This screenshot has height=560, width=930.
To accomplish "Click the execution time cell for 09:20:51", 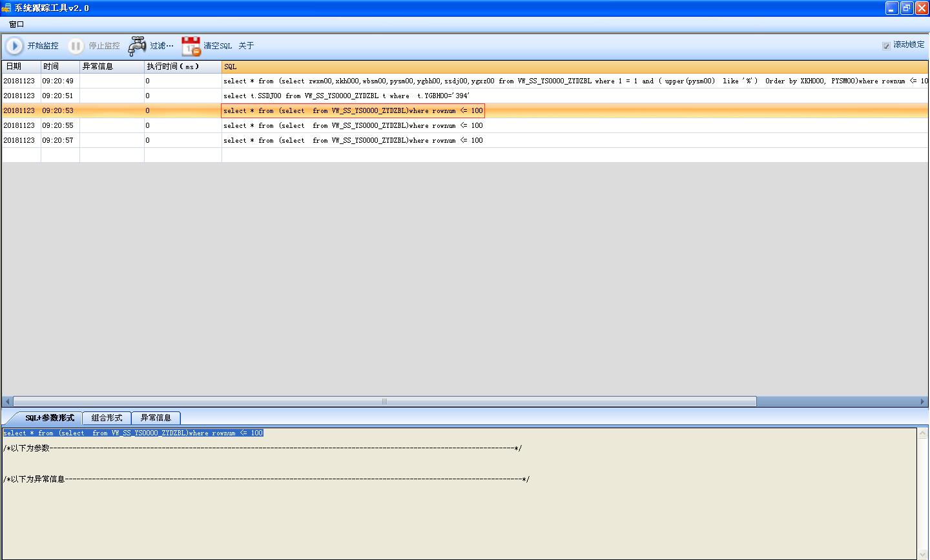I will (x=183, y=96).
